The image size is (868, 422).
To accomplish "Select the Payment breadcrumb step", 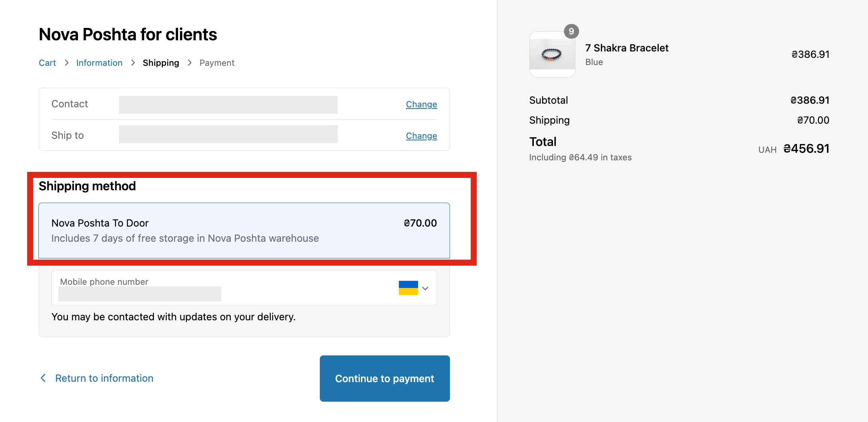I will click(217, 63).
